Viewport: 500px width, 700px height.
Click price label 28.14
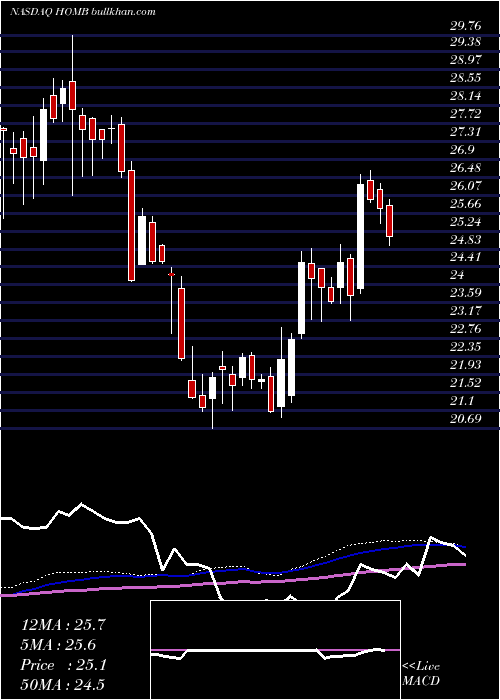(465, 96)
